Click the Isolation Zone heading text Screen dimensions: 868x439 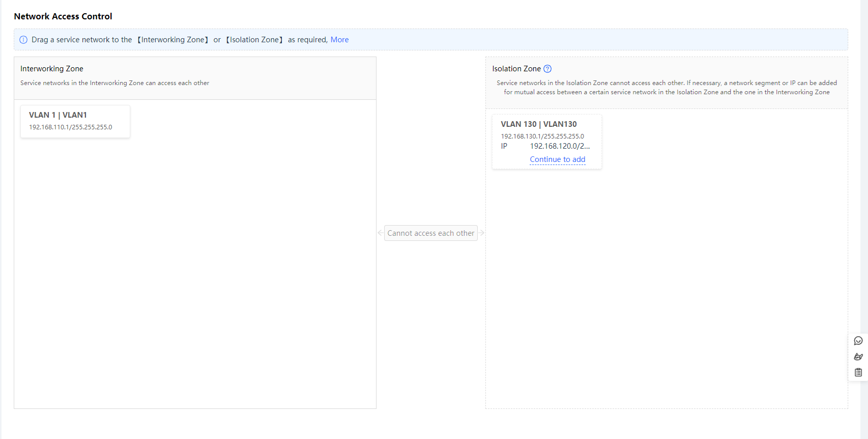click(x=516, y=69)
